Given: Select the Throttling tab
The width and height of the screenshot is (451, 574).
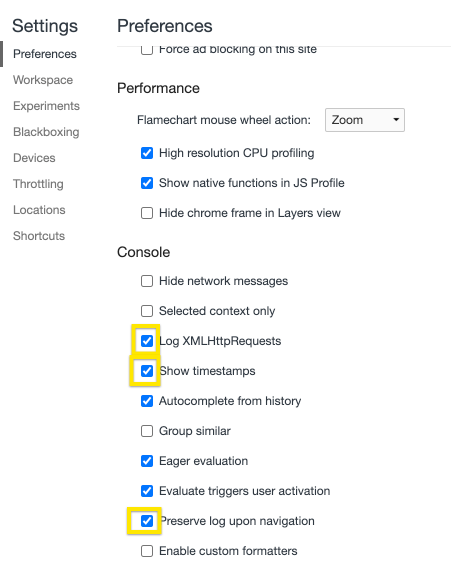Looking at the screenshot, I should [x=38, y=184].
